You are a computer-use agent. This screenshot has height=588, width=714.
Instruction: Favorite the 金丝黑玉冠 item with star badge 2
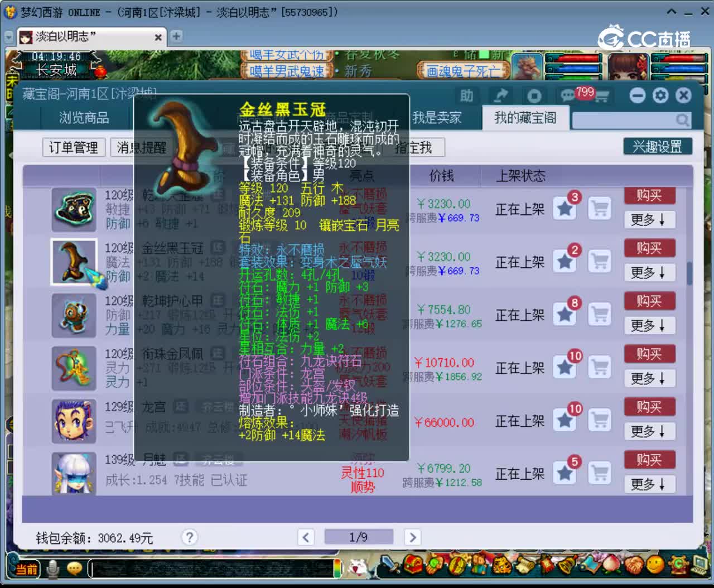[565, 262]
